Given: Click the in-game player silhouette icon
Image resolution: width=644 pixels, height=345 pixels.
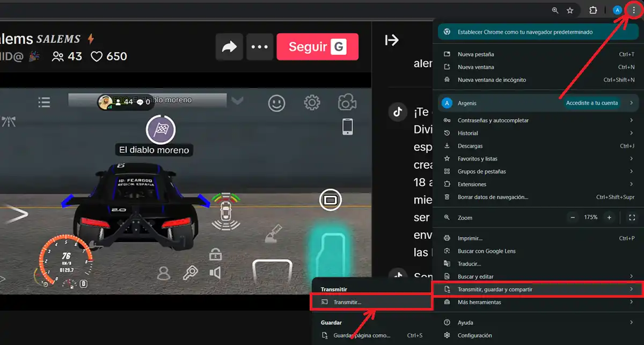Looking at the screenshot, I should [x=163, y=274].
